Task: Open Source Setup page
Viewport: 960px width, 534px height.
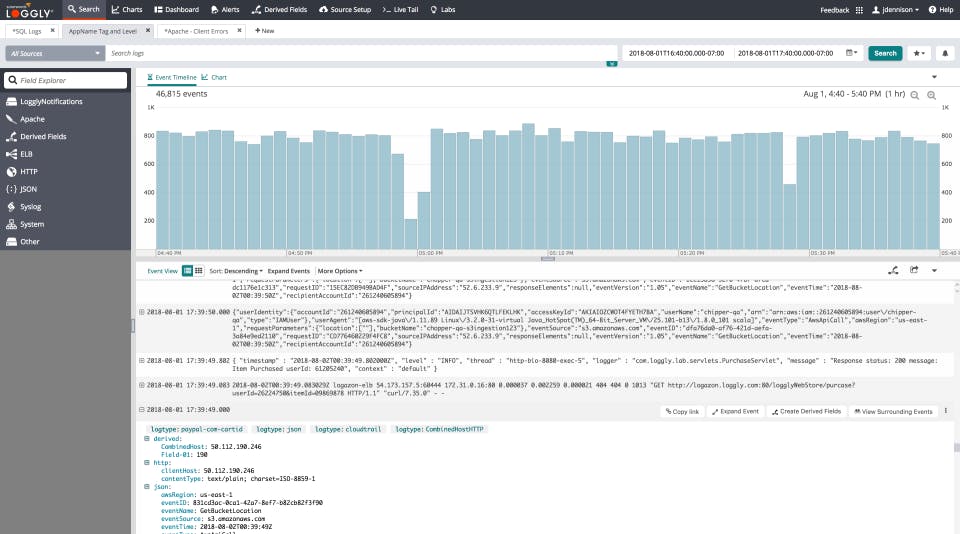Action: click(x=345, y=9)
